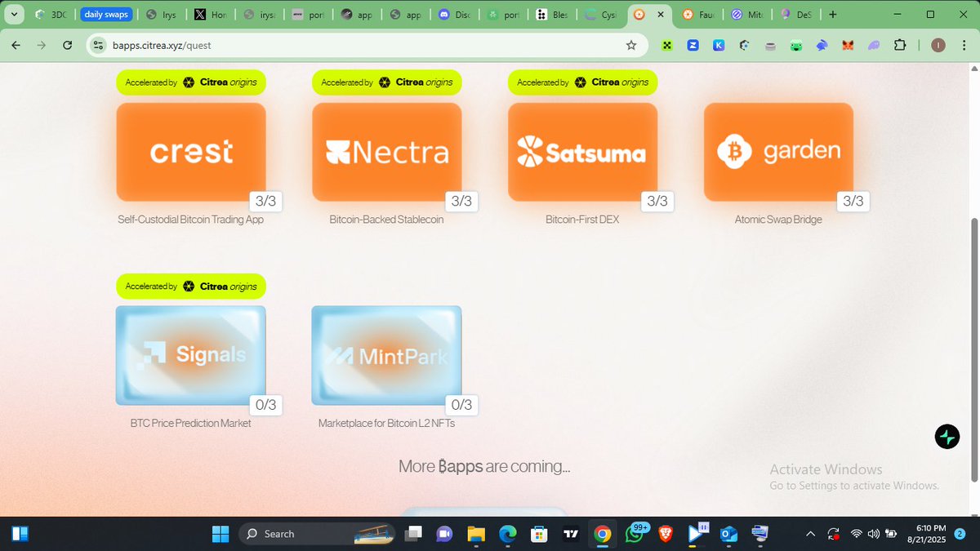Click 'Atomic Swap Bridge' caption
Image resolution: width=980 pixels, height=551 pixels.
tap(778, 220)
